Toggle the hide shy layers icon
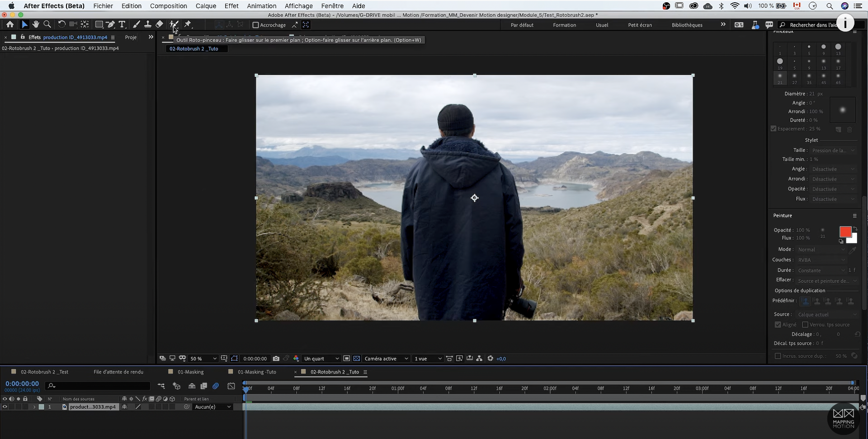Screen dimensions: 868x439 coord(192,386)
